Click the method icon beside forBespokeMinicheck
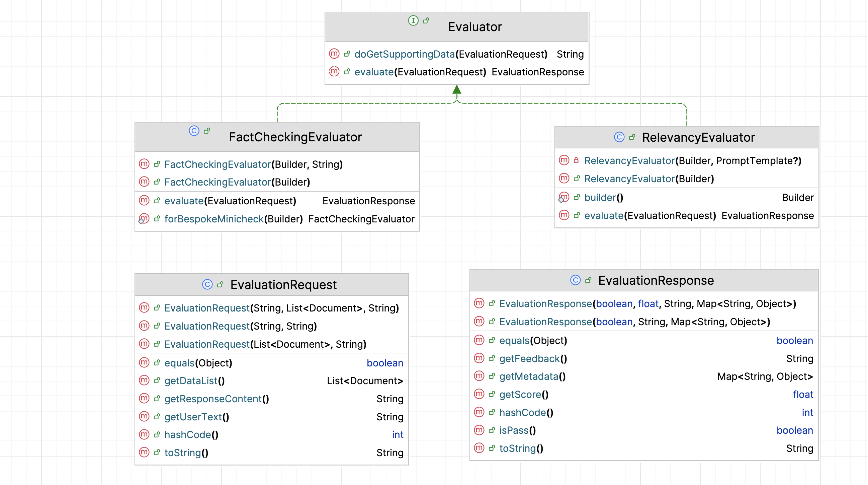868x485 pixels. (144, 219)
